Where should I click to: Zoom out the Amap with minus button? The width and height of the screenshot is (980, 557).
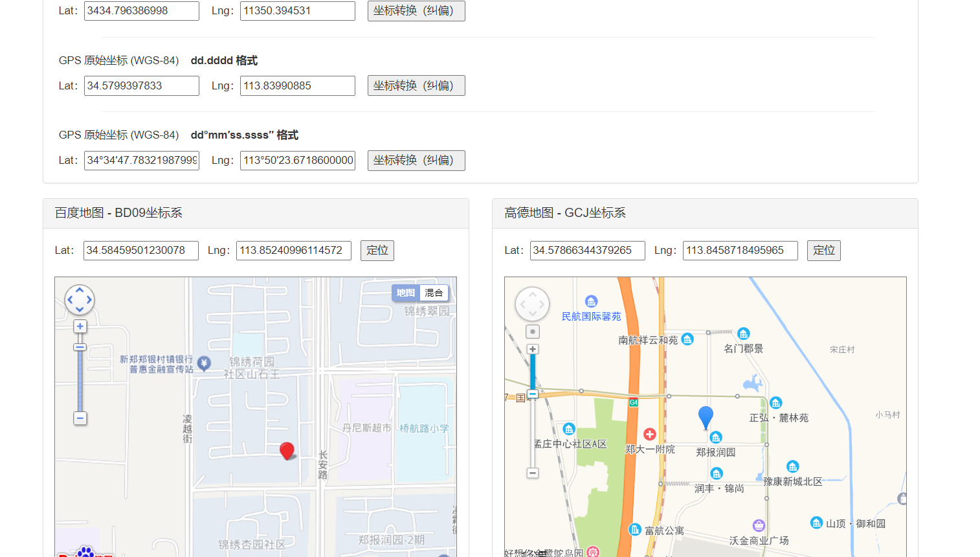click(533, 473)
